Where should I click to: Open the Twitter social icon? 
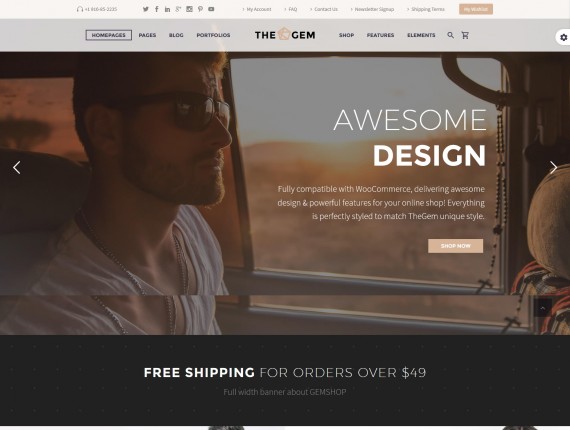(x=146, y=9)
